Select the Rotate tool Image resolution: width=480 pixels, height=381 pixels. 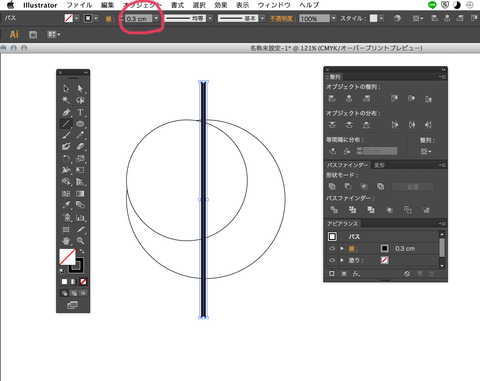click(x=66, y=158)
